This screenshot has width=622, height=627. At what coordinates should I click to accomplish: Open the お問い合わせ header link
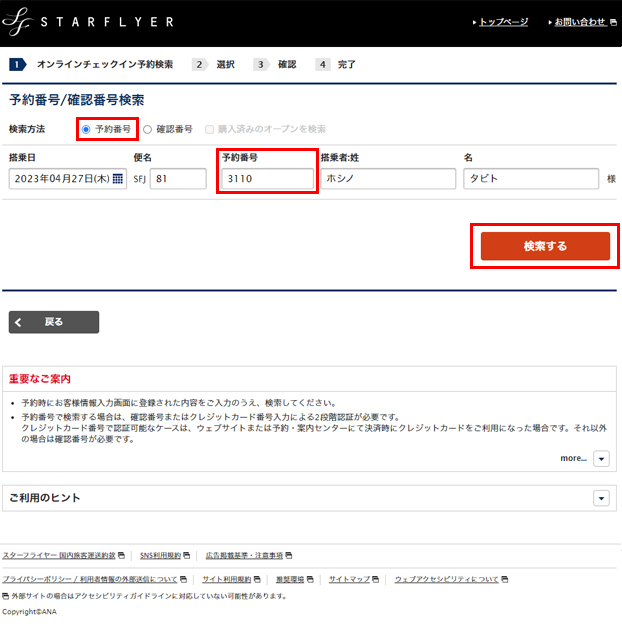coord(580,21)
